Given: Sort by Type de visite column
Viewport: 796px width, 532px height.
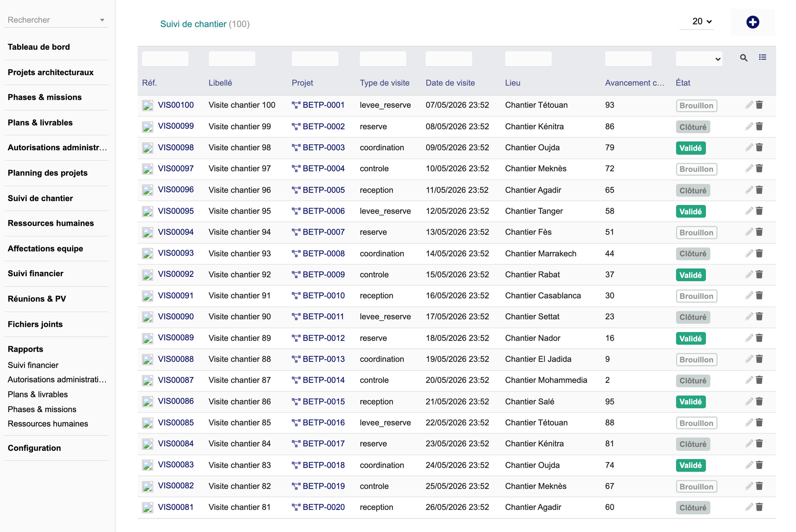Looking at the screenshot, I should [385, 83].
